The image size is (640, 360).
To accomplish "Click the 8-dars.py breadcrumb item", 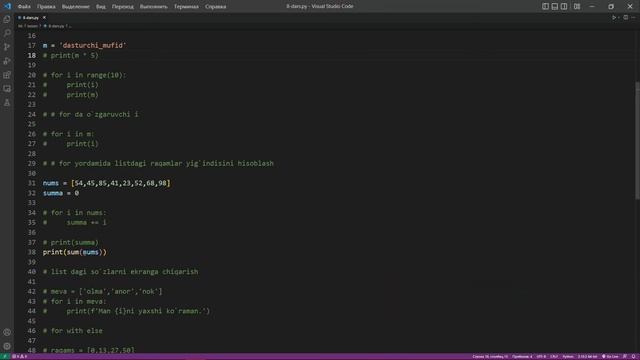I will coord(54,26).
